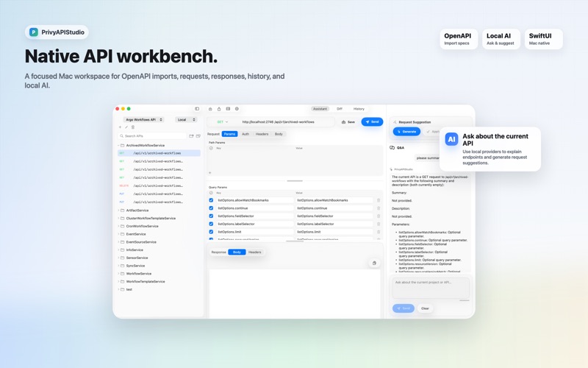Click the Path Params header check circle
This screenshot has width=588, height=368.
[211, 149]
